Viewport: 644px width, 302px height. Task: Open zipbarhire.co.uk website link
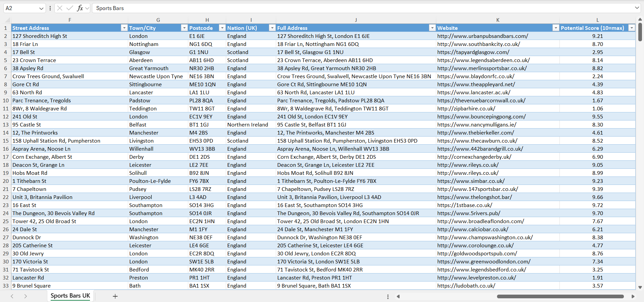point(466,108)
